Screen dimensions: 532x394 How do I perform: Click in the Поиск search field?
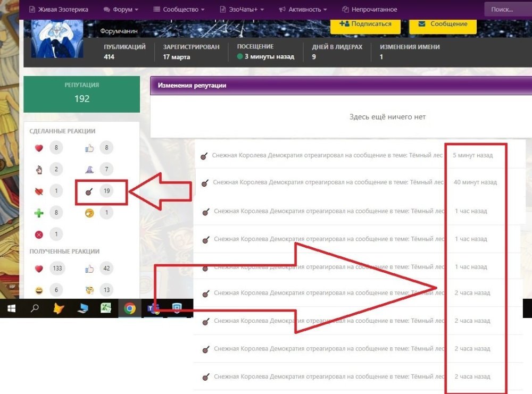(x=505, y=10)
